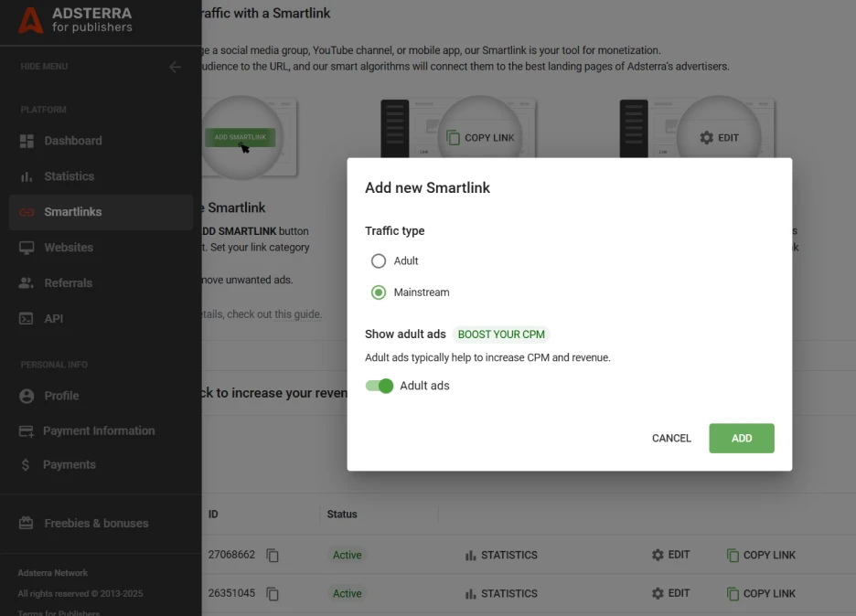Click the Websites monitor icon
Screen dimensions: 856x616
[x=27, y=248]
